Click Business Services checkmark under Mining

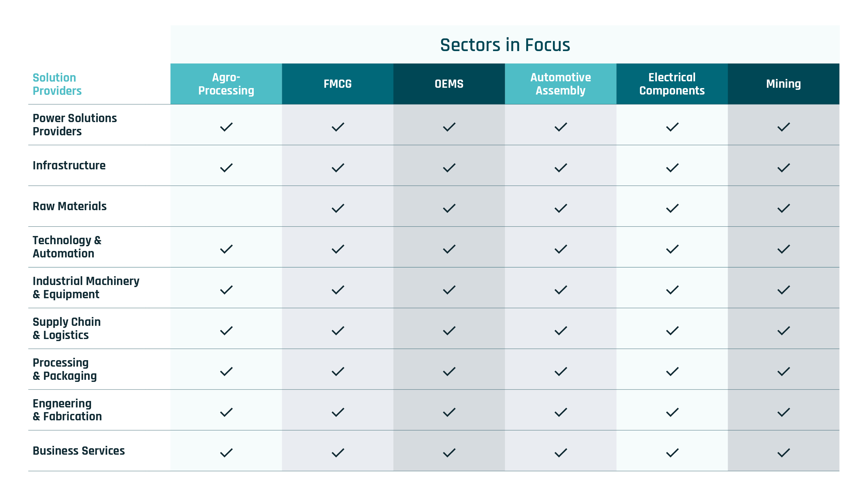783,453
